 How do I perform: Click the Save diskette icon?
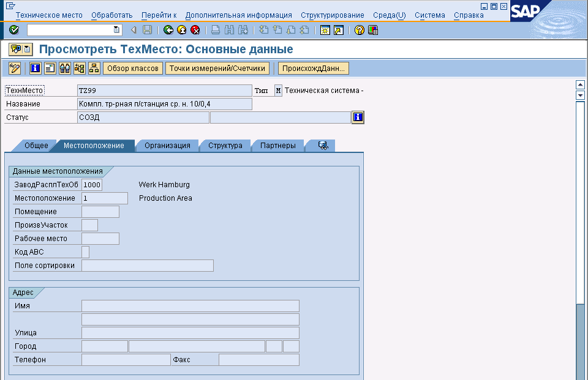tap(148, 30)
